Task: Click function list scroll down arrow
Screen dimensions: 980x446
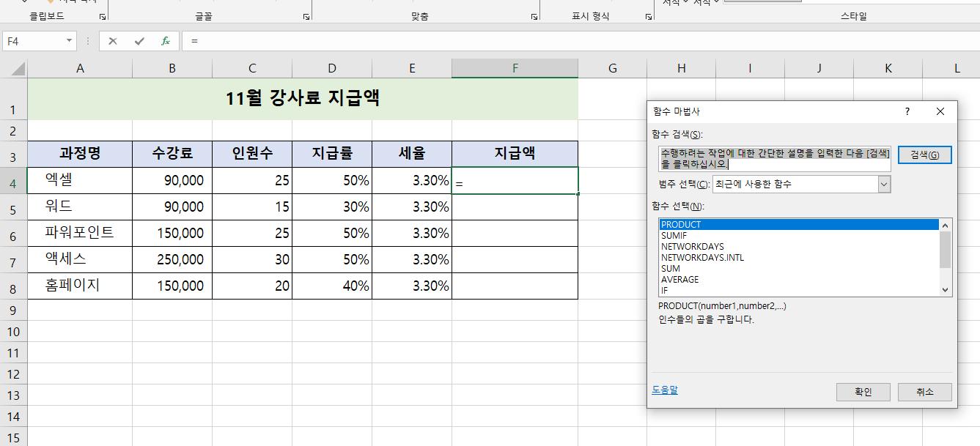Action: pyautogui.click(x=945, y=290)
